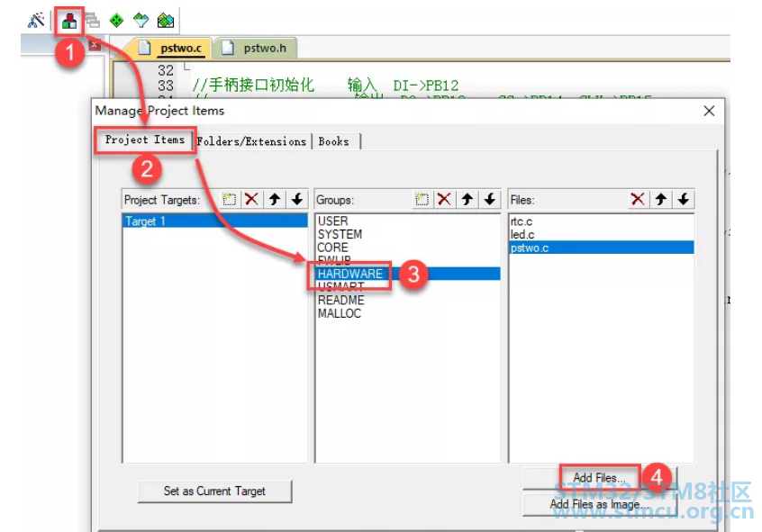Open the Books tab
Viewport: 762px width, 532px height.
click(334, 141)
